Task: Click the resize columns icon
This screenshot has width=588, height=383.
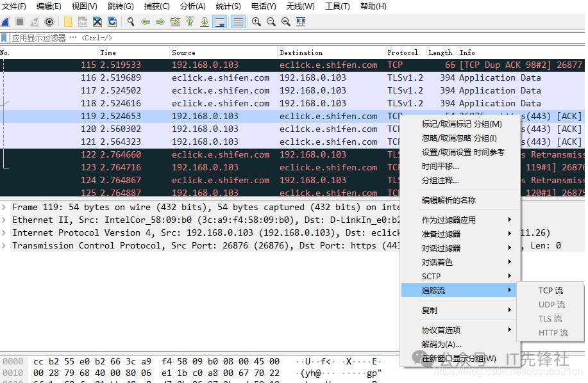Action: tap(300, 22)
